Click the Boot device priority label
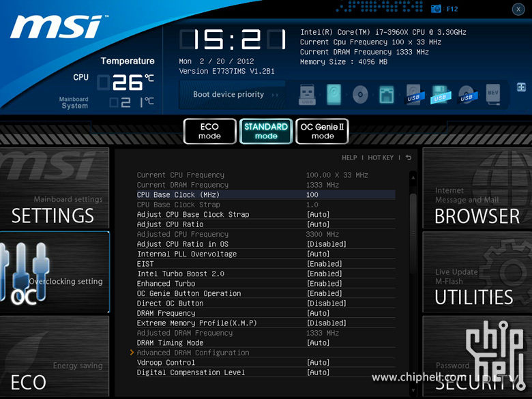The height and width of the screenshot is (399, 532). [228, 94]
